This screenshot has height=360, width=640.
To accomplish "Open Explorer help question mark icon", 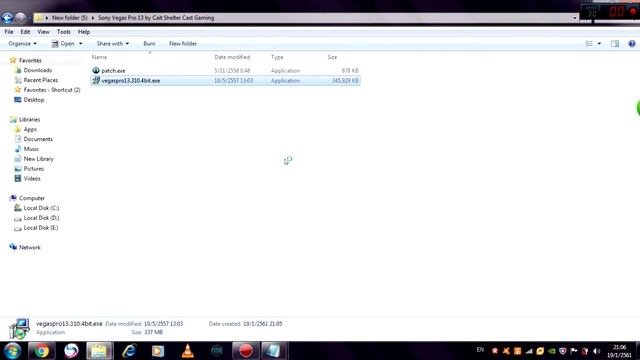I will tap(632, 44).
